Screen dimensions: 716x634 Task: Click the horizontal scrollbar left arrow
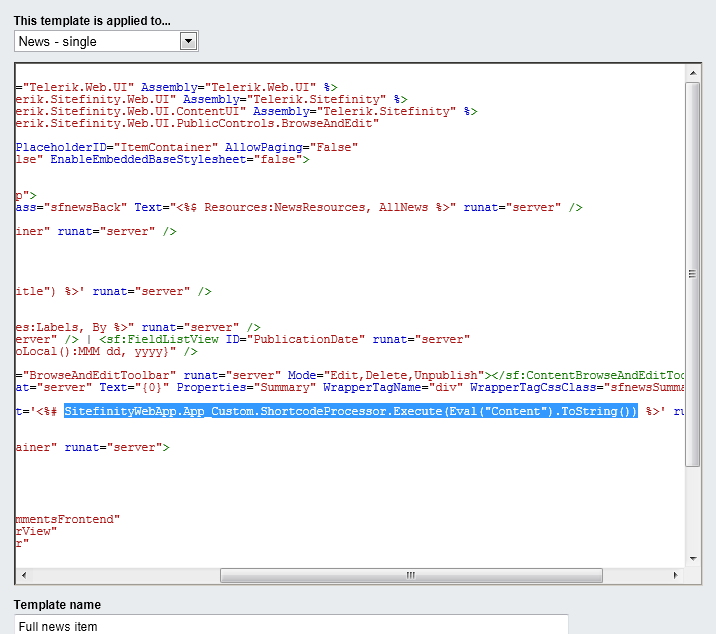point(25,575)
